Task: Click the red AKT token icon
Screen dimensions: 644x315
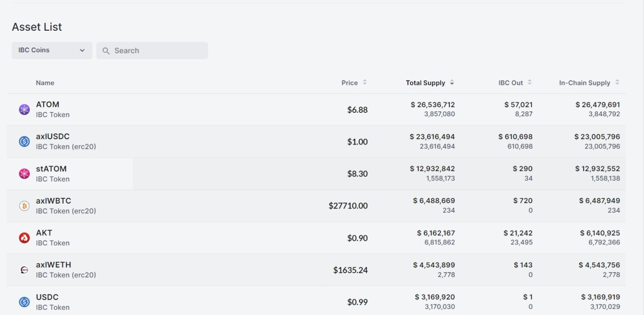Action: 24,238
